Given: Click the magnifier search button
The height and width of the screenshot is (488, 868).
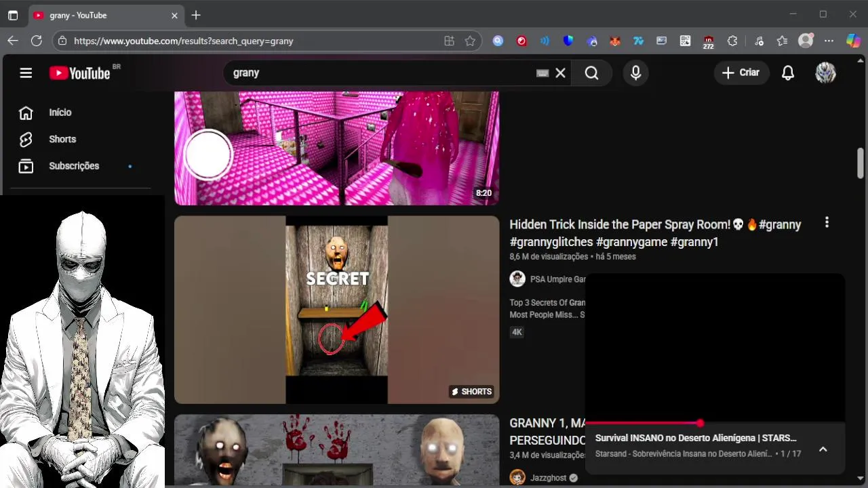Looking at the screenshot, I should pyautogui.click(x=591, y=73).
